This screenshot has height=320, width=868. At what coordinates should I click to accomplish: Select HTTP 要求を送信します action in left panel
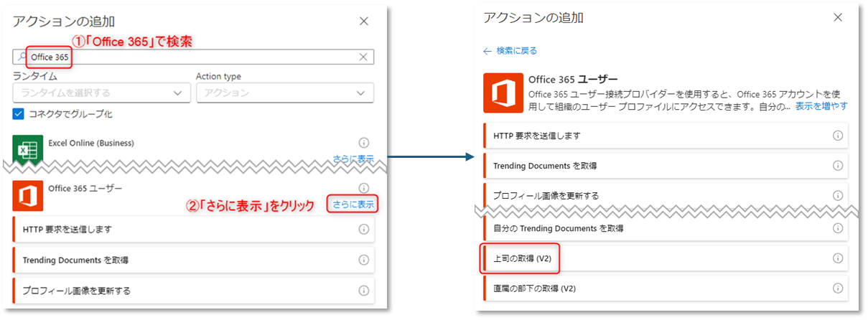pos(193,229)
